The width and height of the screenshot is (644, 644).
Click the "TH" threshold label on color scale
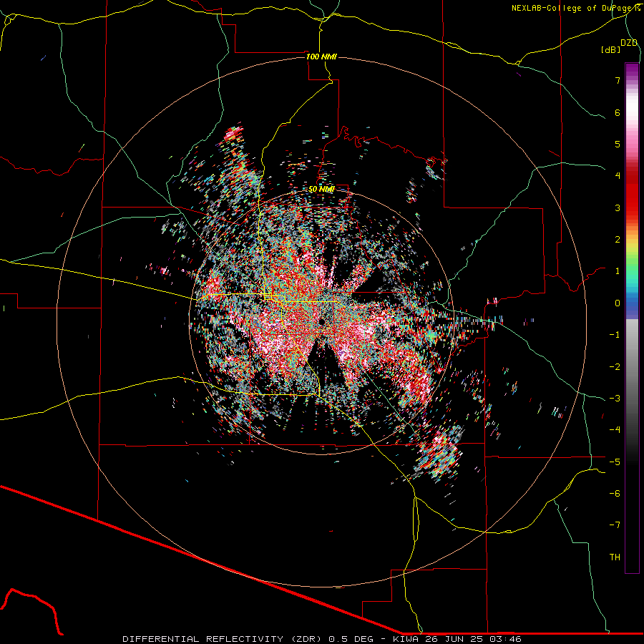click(x=615, y=557)
